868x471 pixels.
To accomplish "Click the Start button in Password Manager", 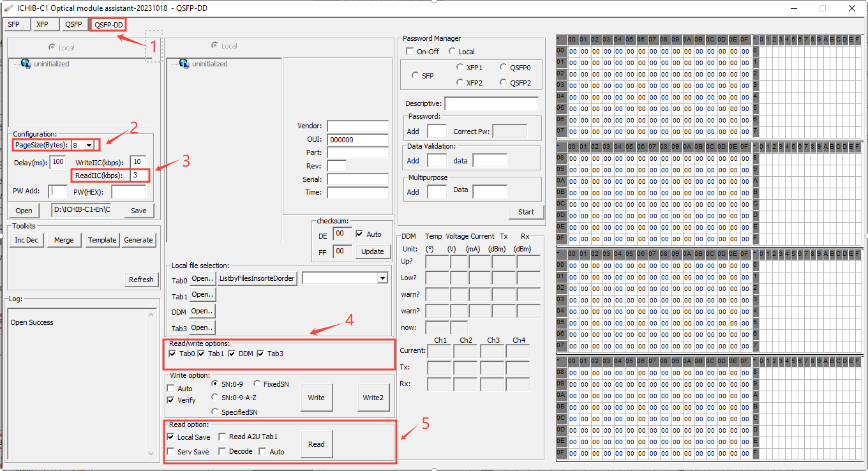I will click(526, 211).
